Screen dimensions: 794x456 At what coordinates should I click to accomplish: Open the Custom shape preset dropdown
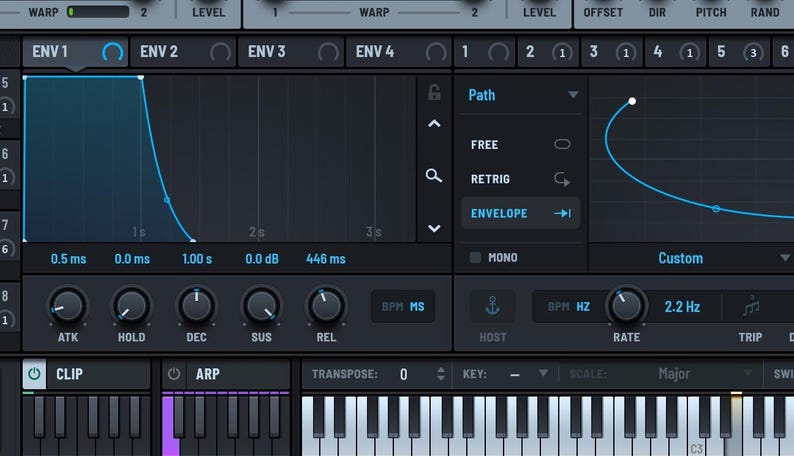[x=692, y=258]
